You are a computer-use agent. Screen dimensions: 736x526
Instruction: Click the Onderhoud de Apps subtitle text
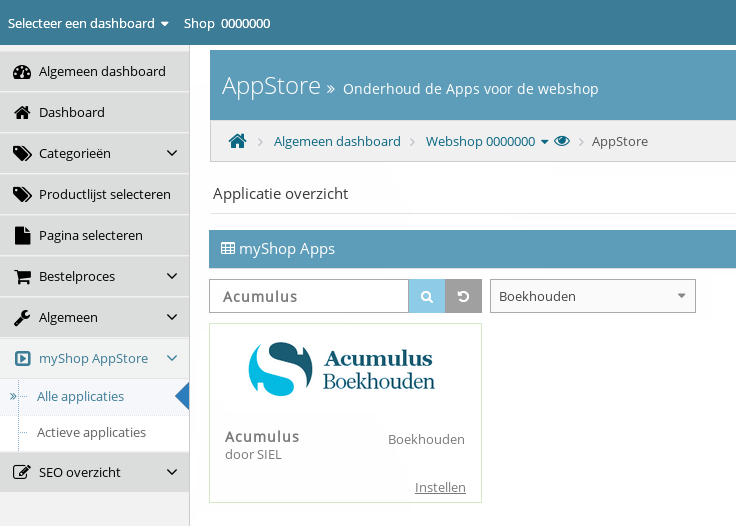point(471,89)
